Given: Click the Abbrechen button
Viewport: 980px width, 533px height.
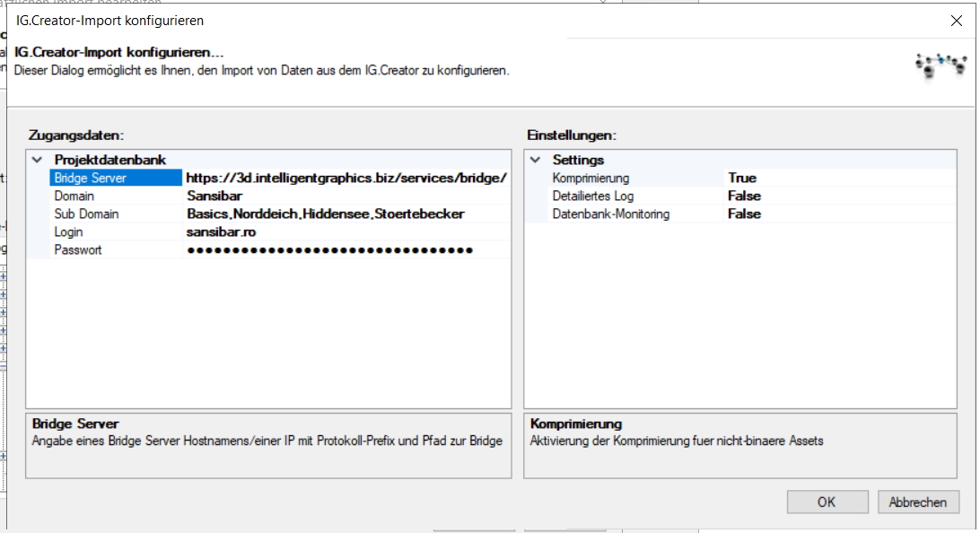Looking at the screenshot, I should point(917,502).
